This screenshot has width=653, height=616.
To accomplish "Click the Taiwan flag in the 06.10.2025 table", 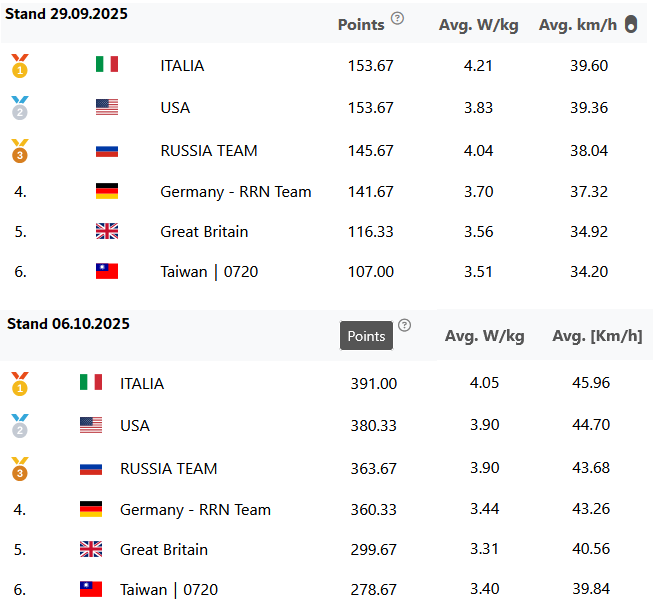I will click(x=91, y=590).
